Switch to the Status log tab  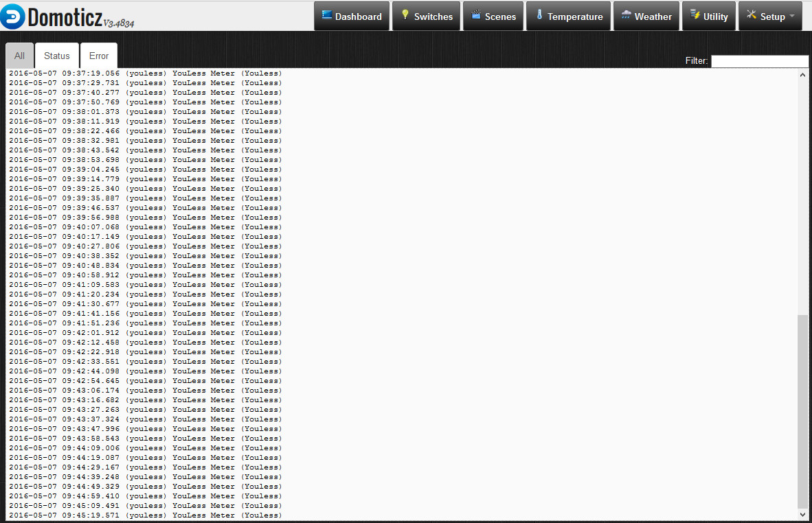pos(57,56)
